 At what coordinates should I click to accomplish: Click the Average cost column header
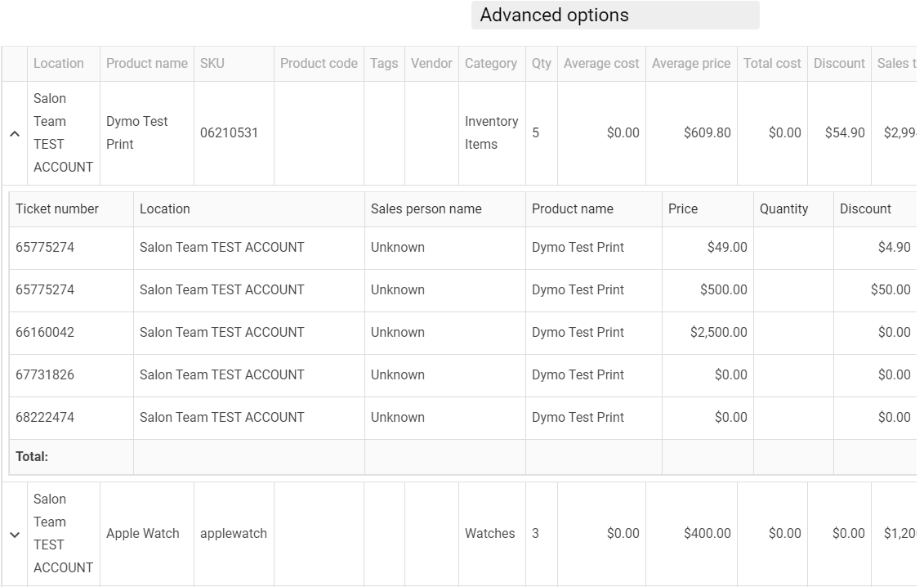pyautogui.click(x=600, y=64)
